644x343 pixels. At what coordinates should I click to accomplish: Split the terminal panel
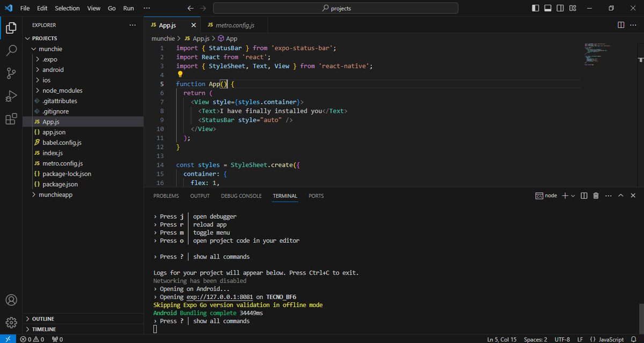pos(584,196)
